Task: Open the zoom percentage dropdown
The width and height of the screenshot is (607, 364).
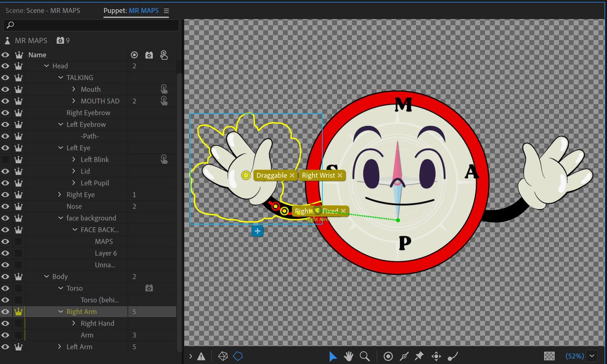Action: [592, 356]
